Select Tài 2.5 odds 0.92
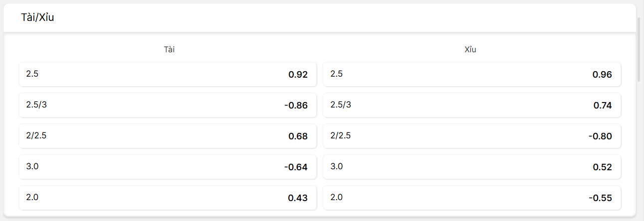Screen dimensions: 644x221 [168, 74]
